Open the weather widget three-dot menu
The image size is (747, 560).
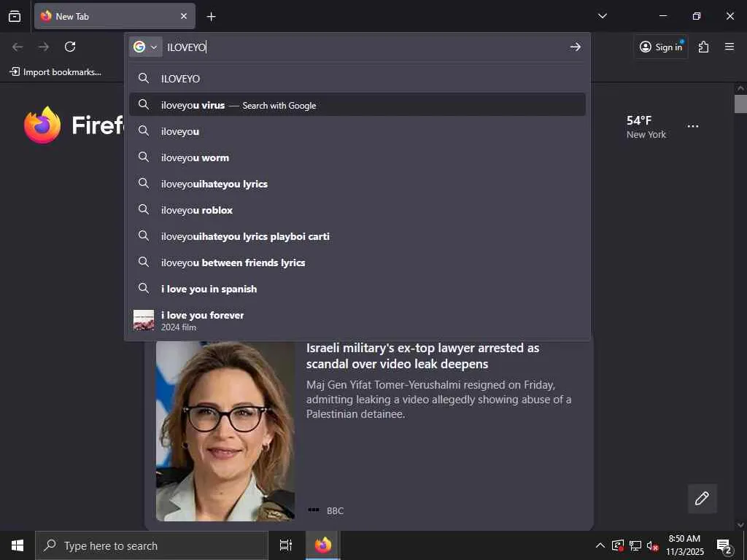click(x=693, y=126)
